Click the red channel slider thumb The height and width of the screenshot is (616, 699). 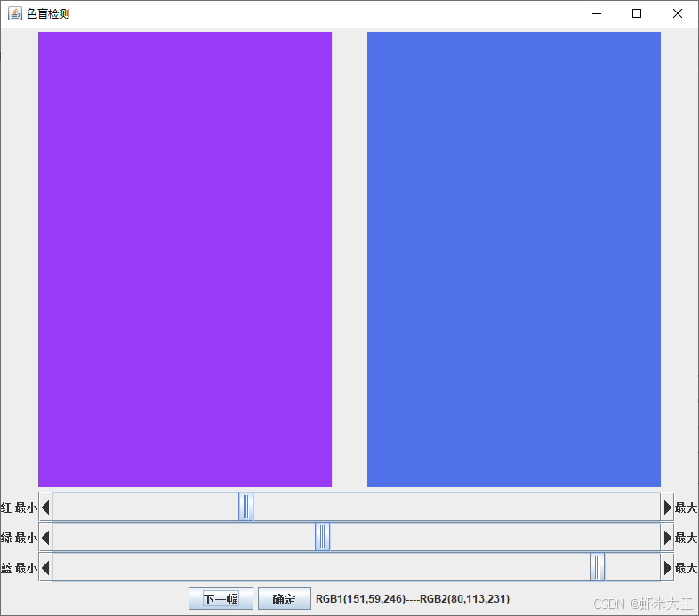pyautogui.click(x=246, y=507)
